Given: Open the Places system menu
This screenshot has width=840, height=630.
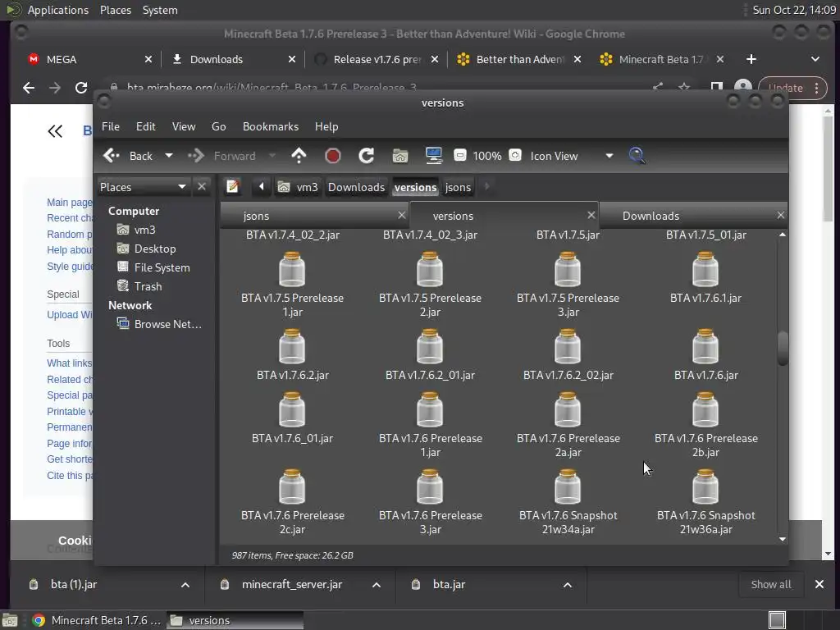Looking at the screenshot, I should [116, 10].
